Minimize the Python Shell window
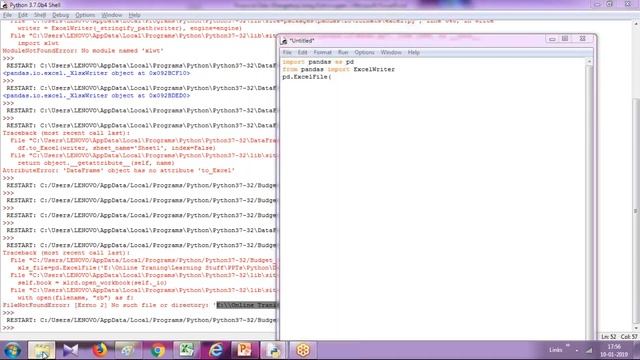The image size is (640, 360). 597,4
